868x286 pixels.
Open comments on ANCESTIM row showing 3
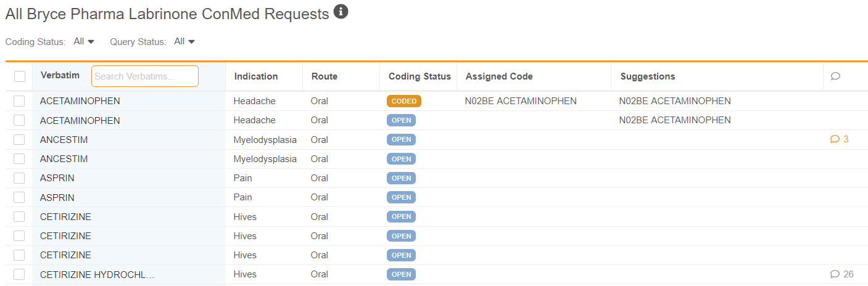coord(839,139)
